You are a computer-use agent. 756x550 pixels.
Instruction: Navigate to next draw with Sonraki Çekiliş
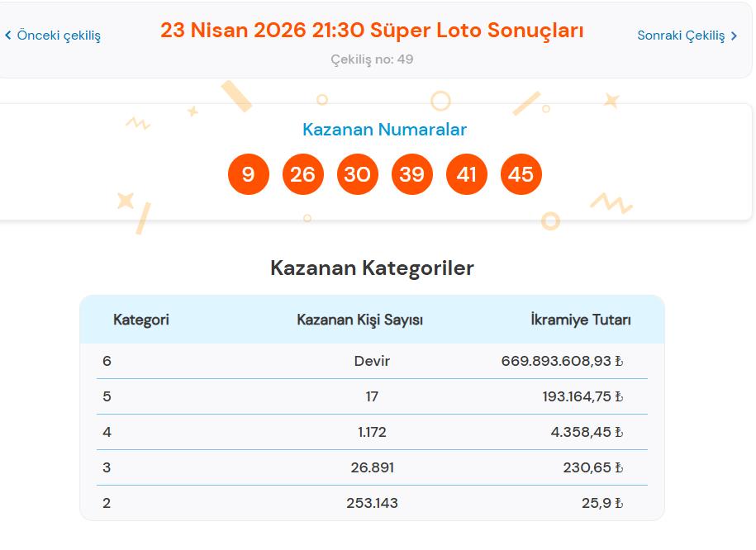click(679, 36)
